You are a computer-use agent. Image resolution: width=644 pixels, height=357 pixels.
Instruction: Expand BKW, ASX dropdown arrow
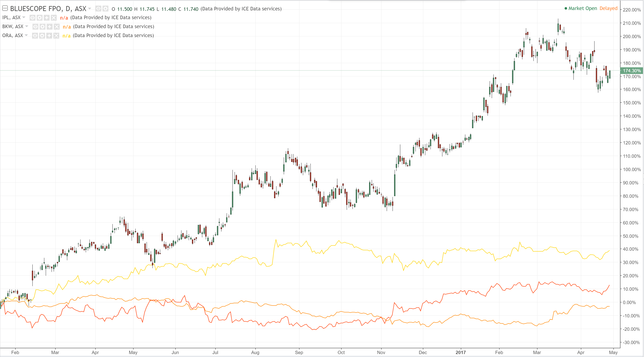[26, 26]
